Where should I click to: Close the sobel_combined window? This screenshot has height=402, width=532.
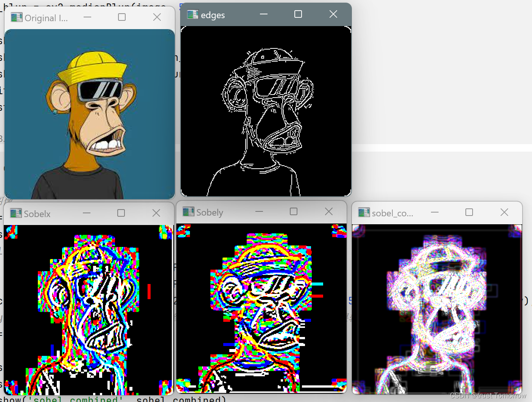(504, 212)
